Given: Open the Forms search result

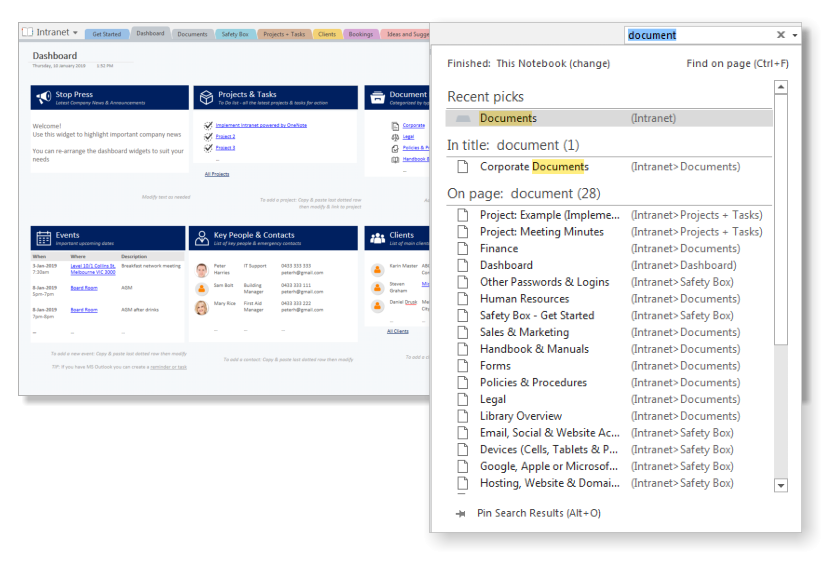Looking at the screenshot, I should pyautogui.click(x=609, y=366).
